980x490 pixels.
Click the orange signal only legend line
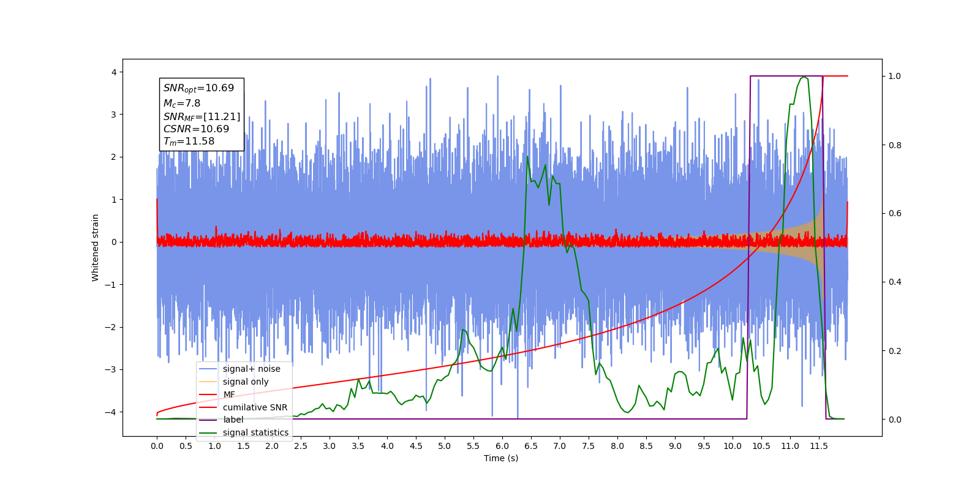208,382
